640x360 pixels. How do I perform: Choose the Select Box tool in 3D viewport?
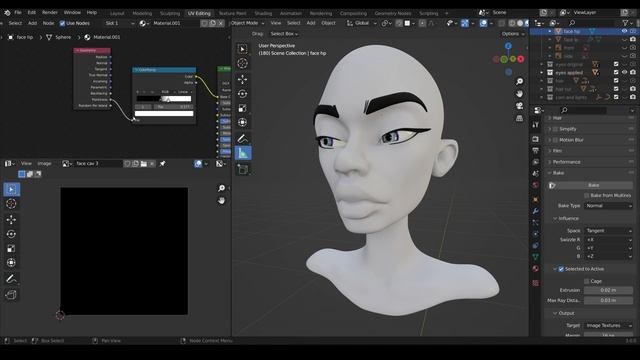(242, 49)
